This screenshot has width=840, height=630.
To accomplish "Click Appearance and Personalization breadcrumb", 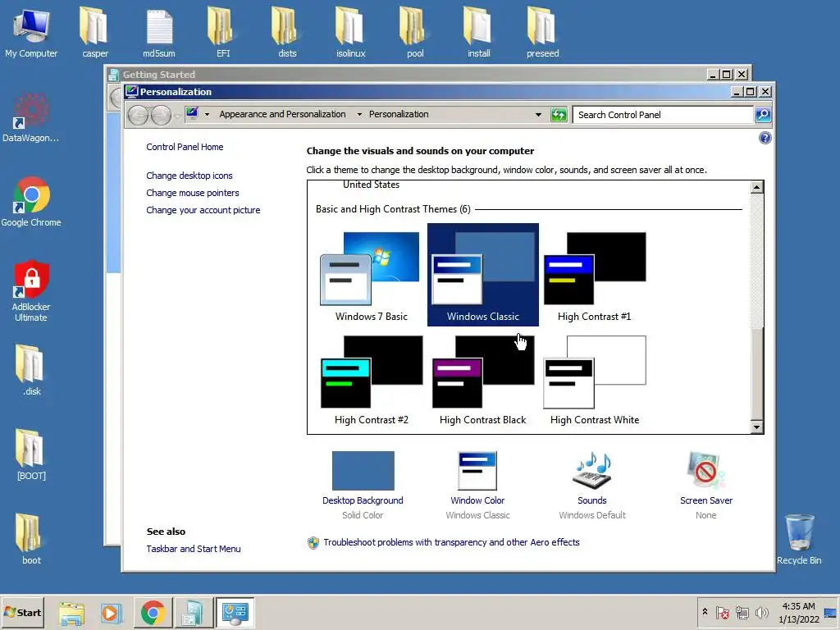I will pos(282,114).
